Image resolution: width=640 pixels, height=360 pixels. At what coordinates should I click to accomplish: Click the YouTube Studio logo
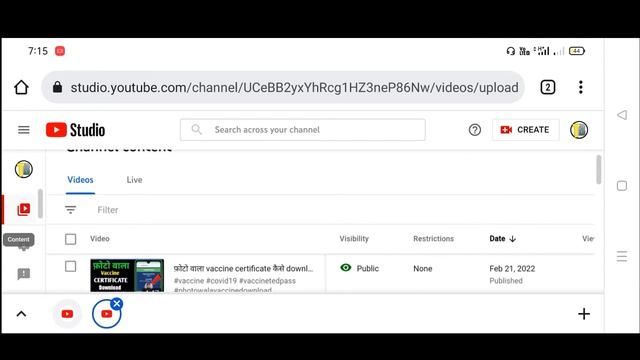click(x=76, y=130)
